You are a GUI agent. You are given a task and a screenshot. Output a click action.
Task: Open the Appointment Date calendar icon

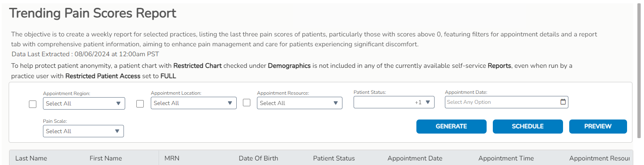pyautogui.click(x=563, y=102)
